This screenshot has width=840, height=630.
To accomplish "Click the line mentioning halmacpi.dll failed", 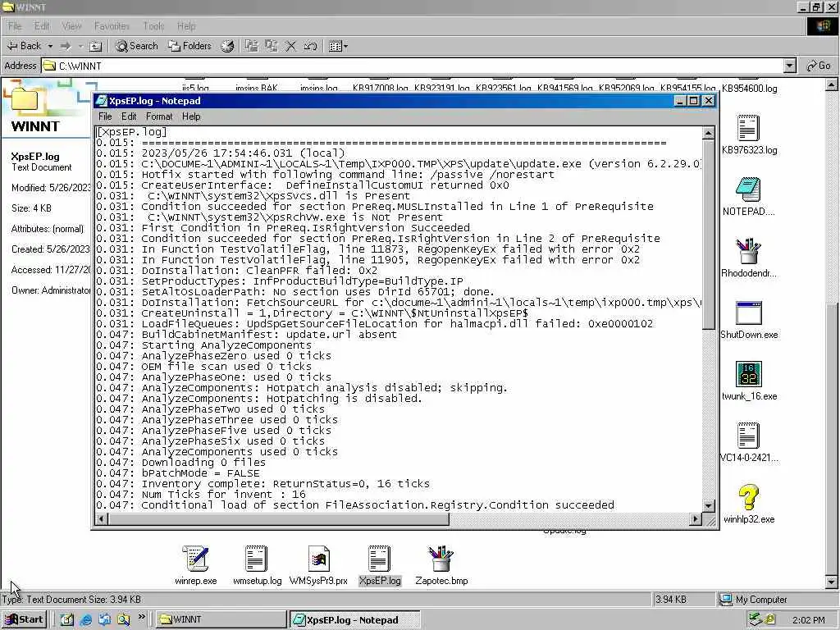I will tap(374, 323).
